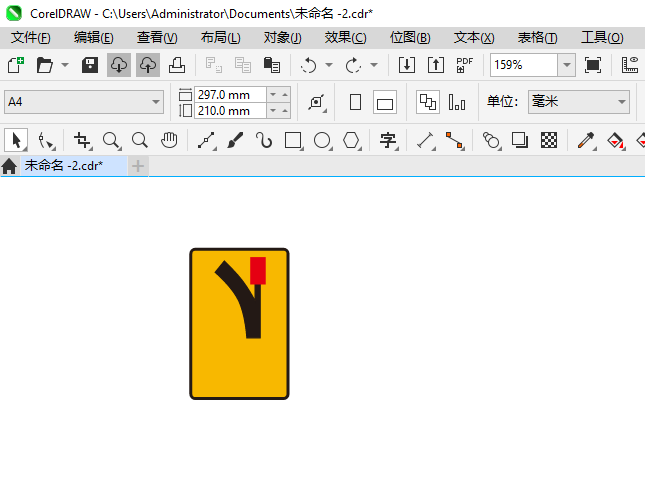Add a new document tab
The image size is (645, 483).
[x=138, y=166]
